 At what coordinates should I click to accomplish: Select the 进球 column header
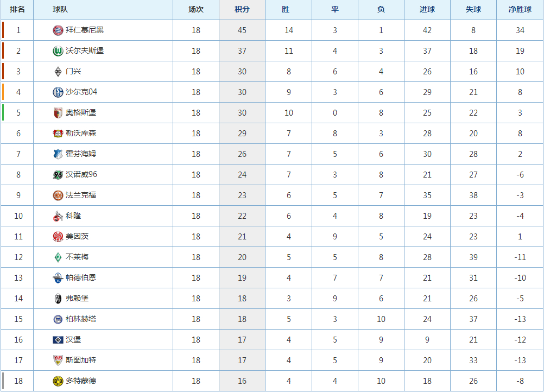click(x=427, y=10)
